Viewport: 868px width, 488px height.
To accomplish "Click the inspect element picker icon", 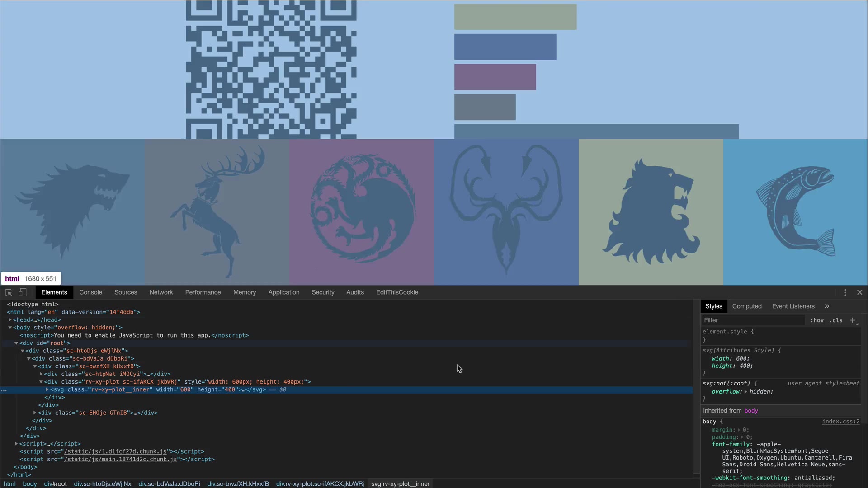I will pos(8,292).
